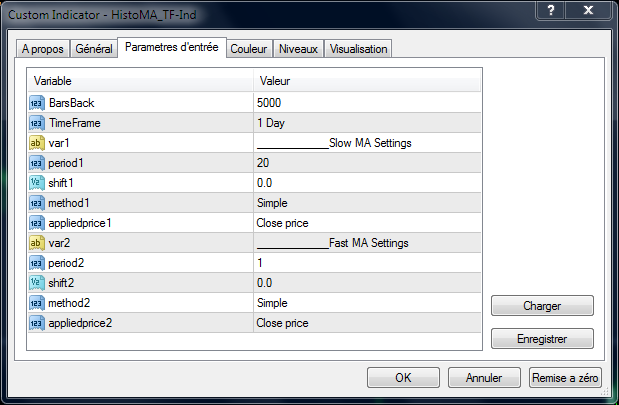Viewport: 619px width, 405px height.
Task: Click the string type icon for var1
Action: click(38, 143)
